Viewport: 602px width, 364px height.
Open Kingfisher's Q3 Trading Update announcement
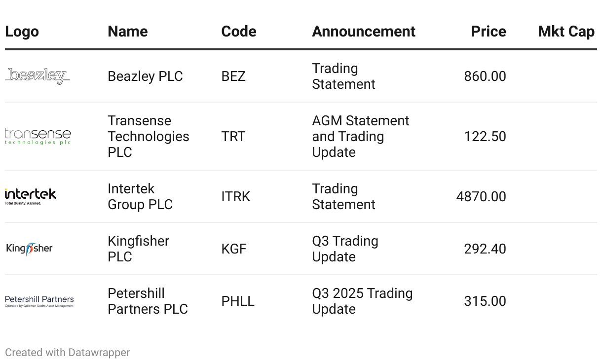pos(345,249)
